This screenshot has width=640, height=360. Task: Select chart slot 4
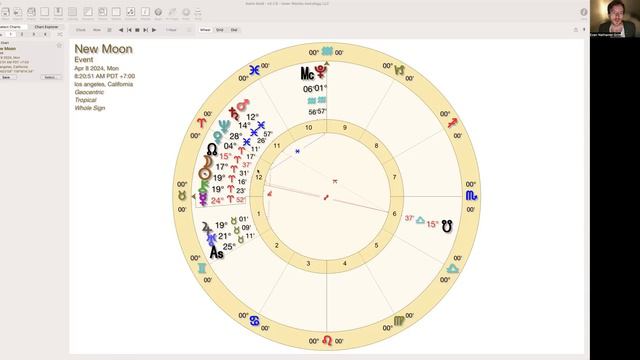tap(45, 35)
